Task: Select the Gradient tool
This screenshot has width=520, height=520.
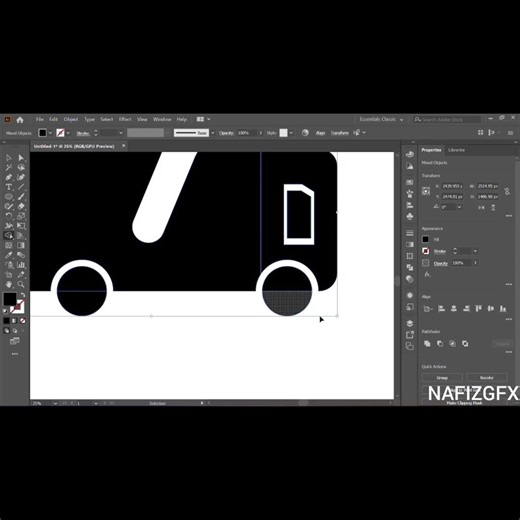Action: tap(21, 245)
